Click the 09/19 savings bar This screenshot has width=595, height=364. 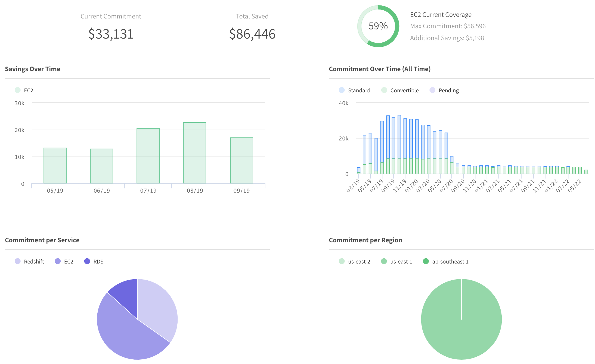pyautogui.click(x=241, y=161)
